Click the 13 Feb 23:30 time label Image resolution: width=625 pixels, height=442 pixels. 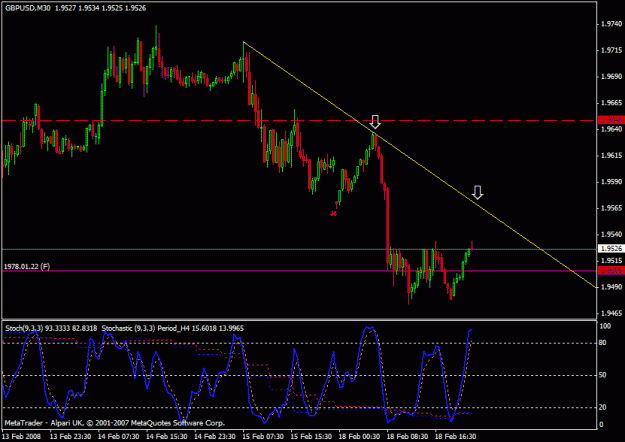point(70,436)
